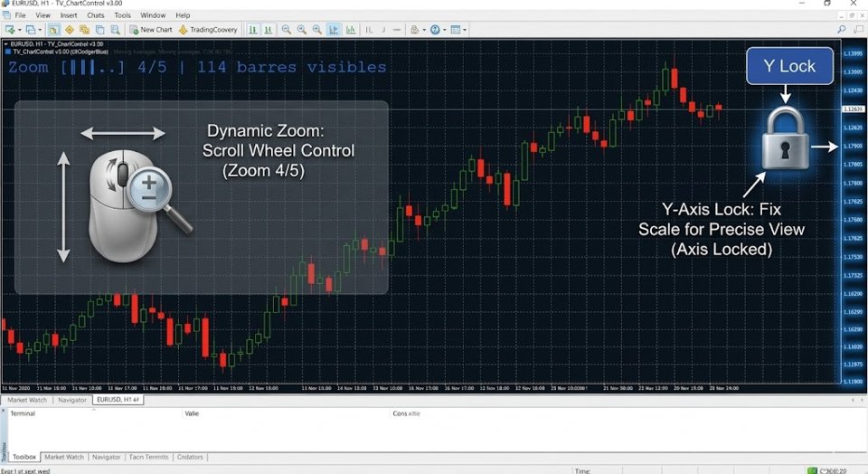Restore the inner chart window button

853,15
